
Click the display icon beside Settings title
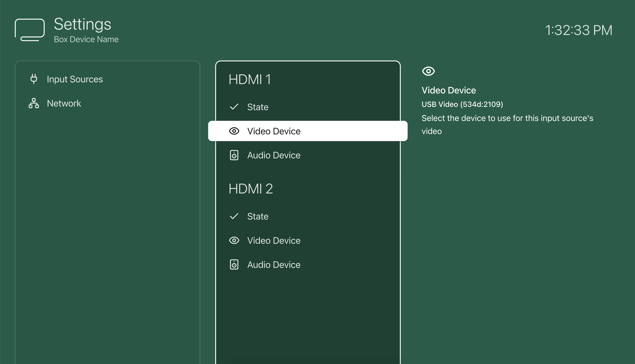[30, 30]
